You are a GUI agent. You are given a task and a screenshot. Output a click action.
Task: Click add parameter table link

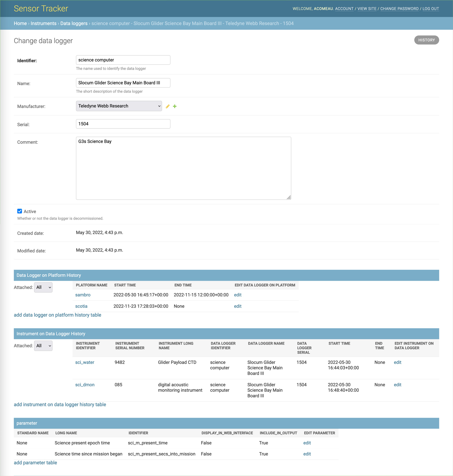tap(36, 463)
